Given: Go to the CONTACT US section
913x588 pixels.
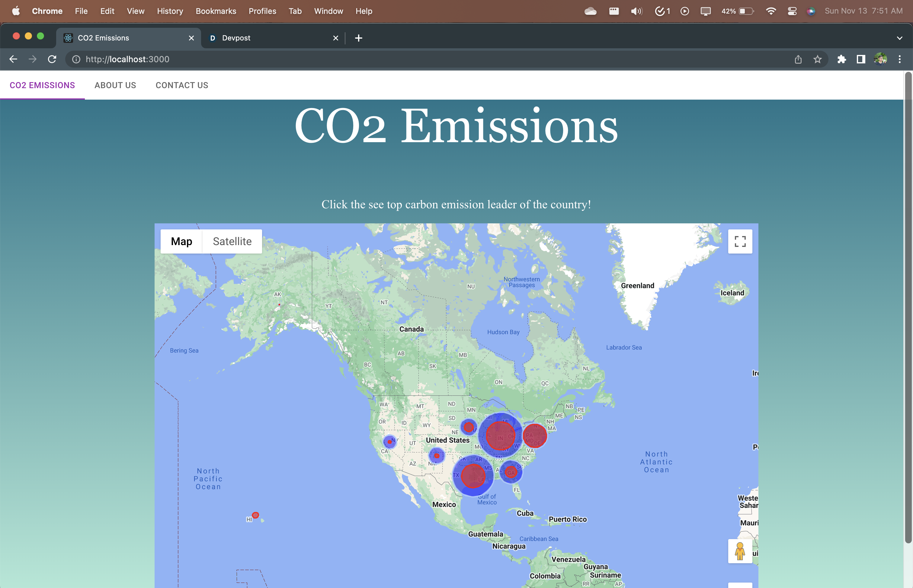Looking at the screenshot, I should click(x=182, y=85).
